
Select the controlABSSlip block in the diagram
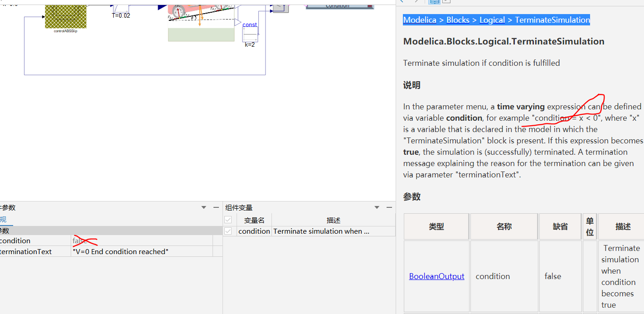[x=66, y=16]
